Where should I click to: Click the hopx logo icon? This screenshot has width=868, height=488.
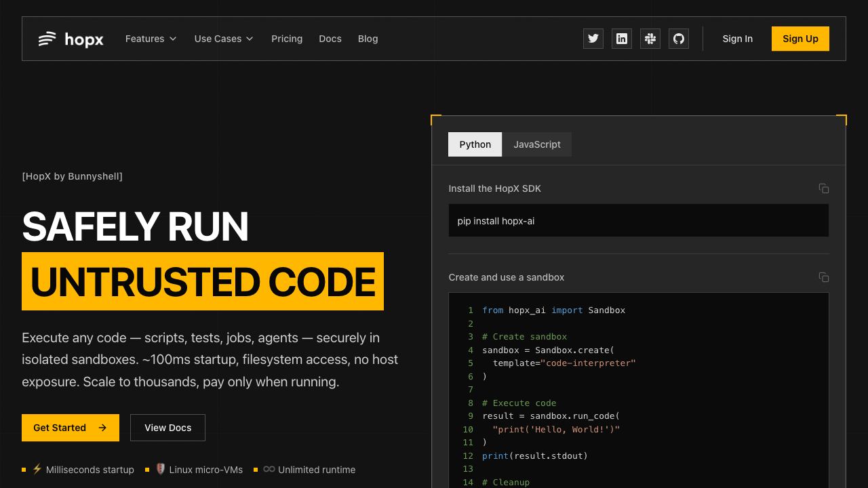47,39
